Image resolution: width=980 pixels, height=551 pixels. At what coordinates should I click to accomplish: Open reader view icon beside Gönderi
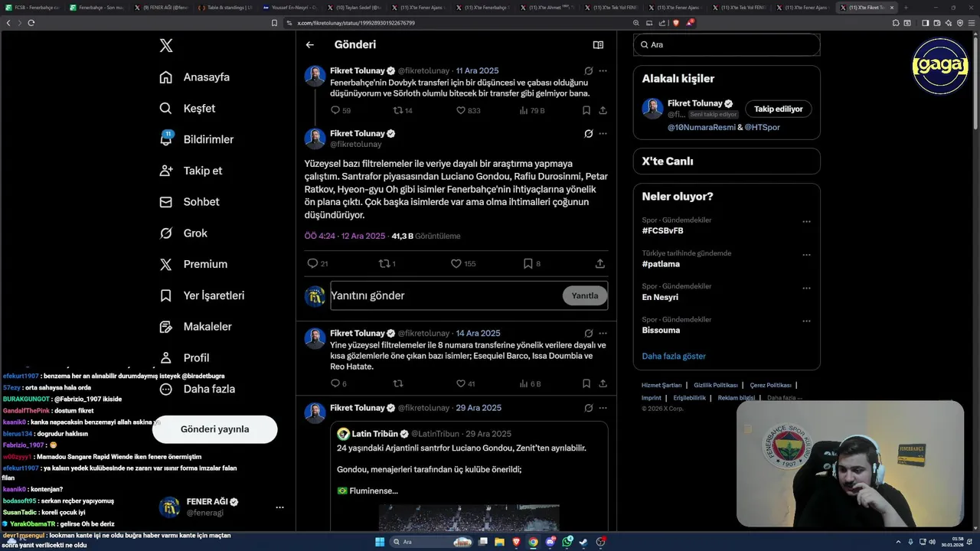[x=598, y=45]
